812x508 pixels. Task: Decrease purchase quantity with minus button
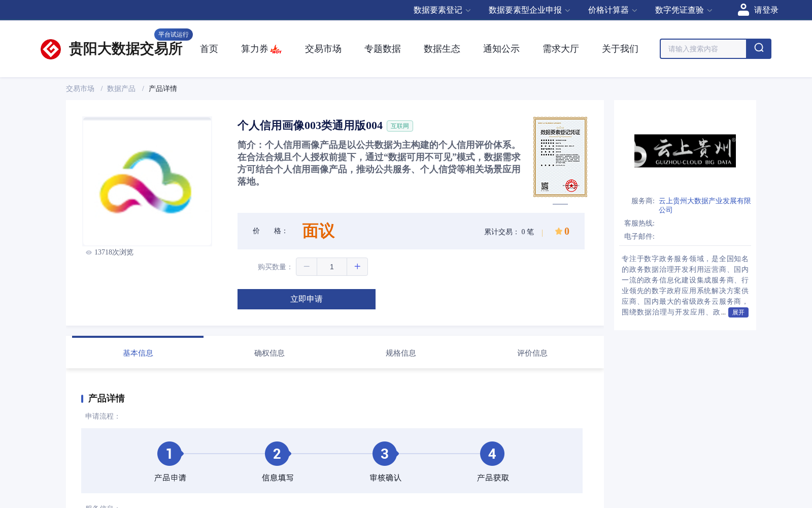[x=307, y=267]
